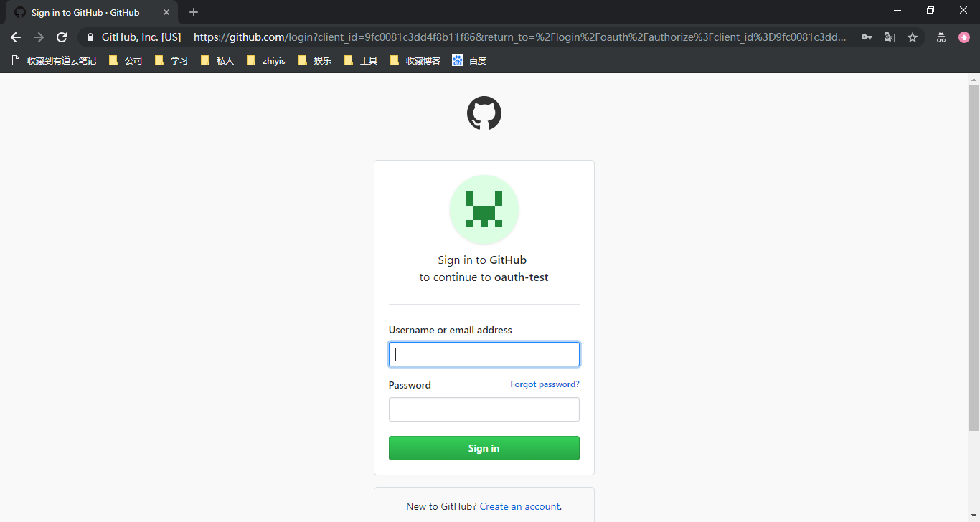Image resolution: width=980 pixels, height=522 pixels.
Task: Close the Sign in to GitHub tab
Action: point(166,12)
